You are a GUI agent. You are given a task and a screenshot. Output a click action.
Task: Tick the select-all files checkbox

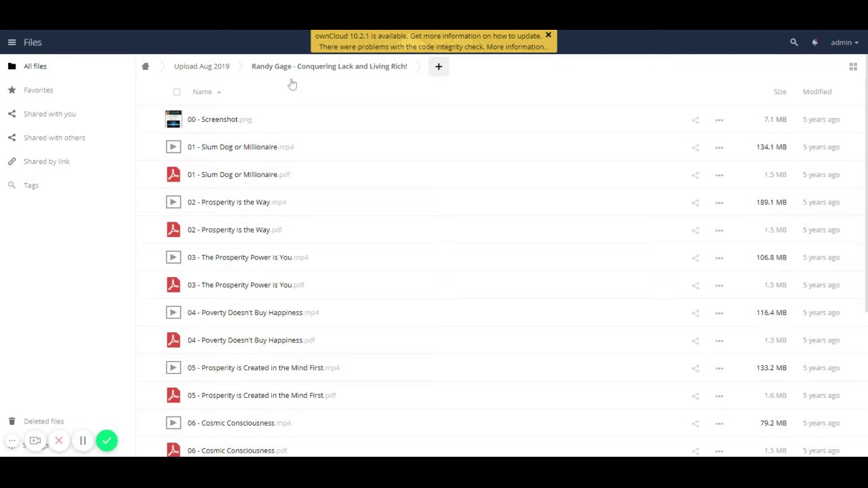[x=177, y=92]
